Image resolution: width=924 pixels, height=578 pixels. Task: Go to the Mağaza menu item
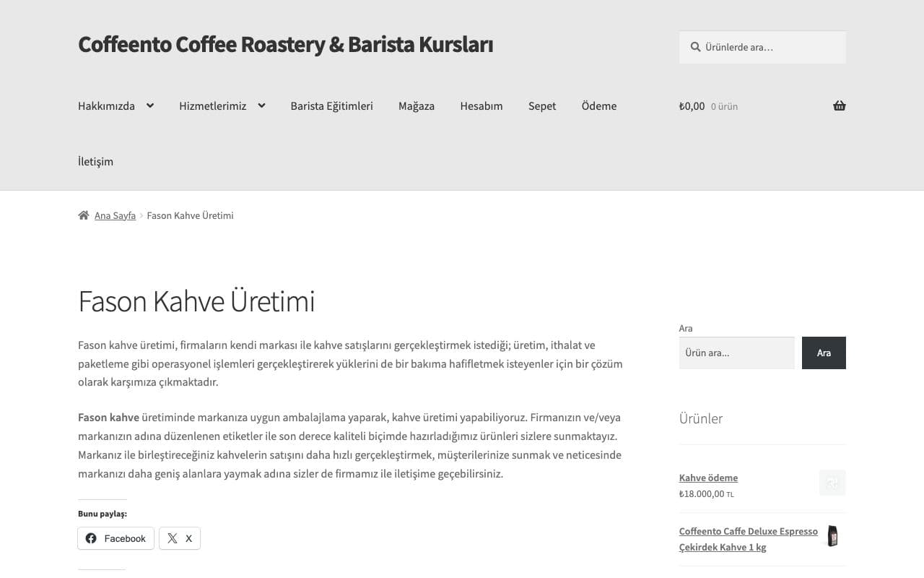coord(417,105)
